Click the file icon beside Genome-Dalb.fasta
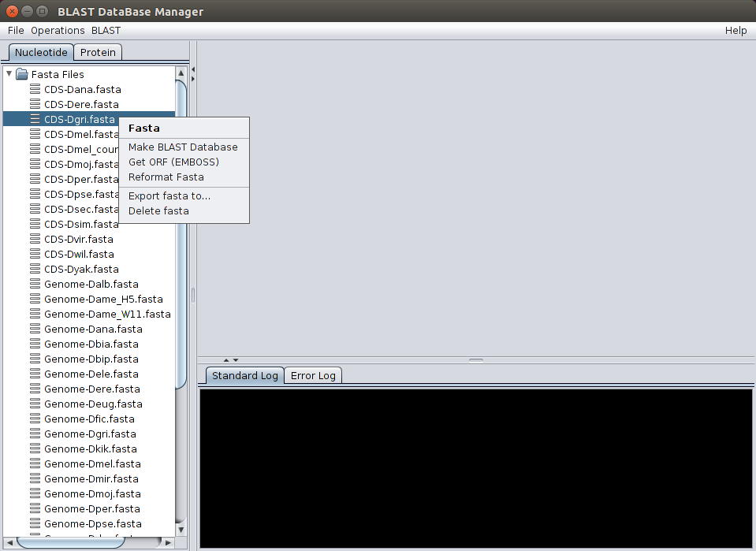Image resolution: width=756 pixels, height=551 pixels. coord(35,284)
